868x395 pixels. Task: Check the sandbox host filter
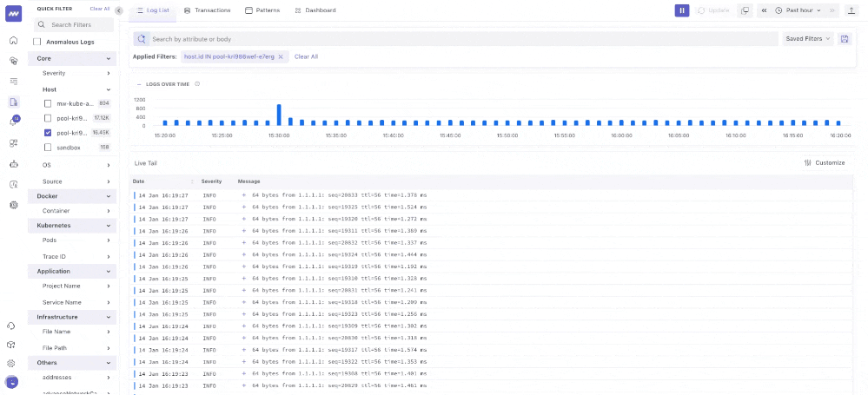click(48, 148)
